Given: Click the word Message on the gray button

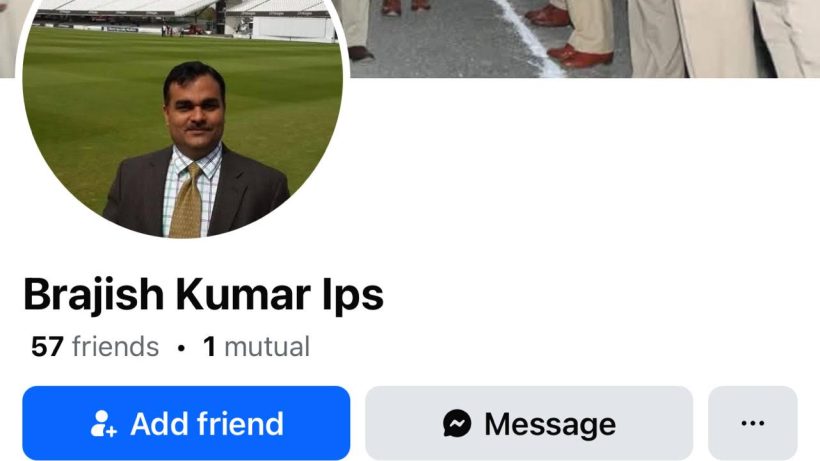Looking at the screenshot, I should pyautogui.click(x=550, y=424).
